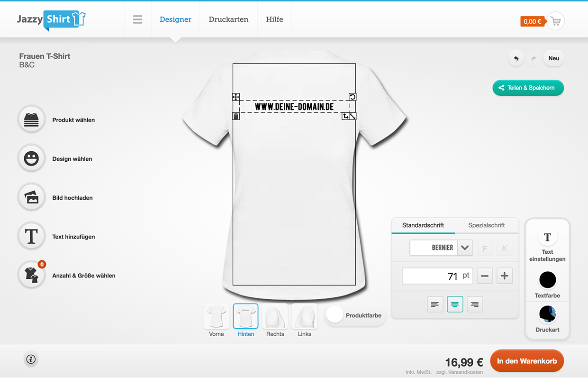
Task: Click the undo arrow icon
Action: (516, 58)
